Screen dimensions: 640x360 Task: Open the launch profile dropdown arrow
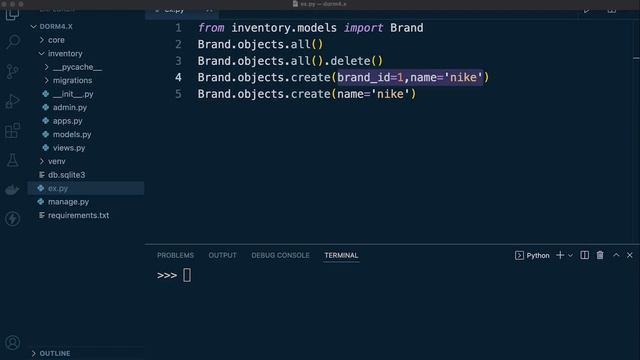point(571,256)
